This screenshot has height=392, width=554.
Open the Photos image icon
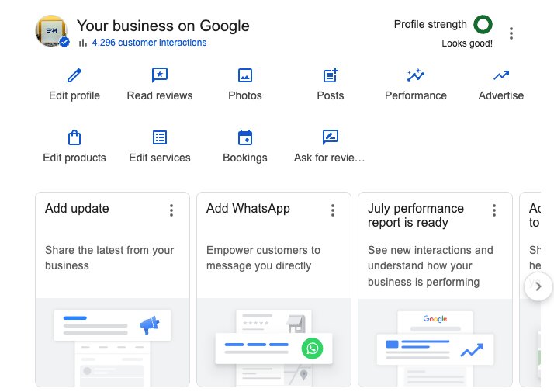click(x=245, y=75)
